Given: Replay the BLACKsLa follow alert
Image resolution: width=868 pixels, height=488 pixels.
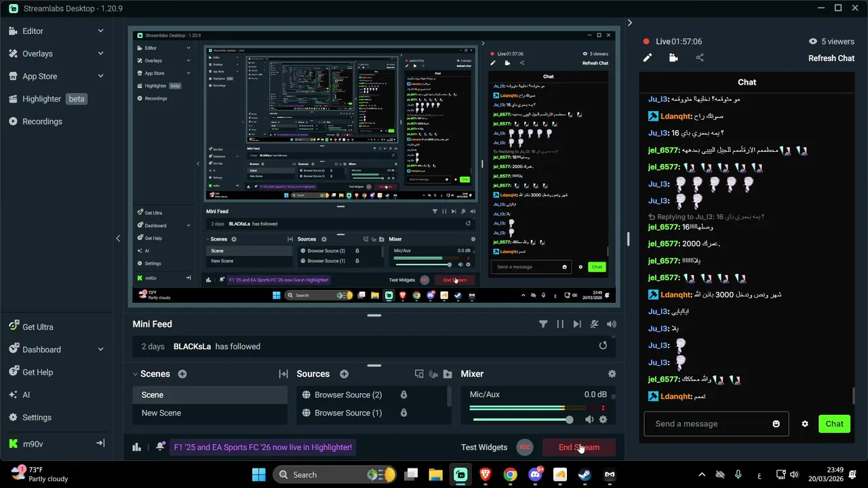Looking at the screenshot, I should tap(603, 346).
